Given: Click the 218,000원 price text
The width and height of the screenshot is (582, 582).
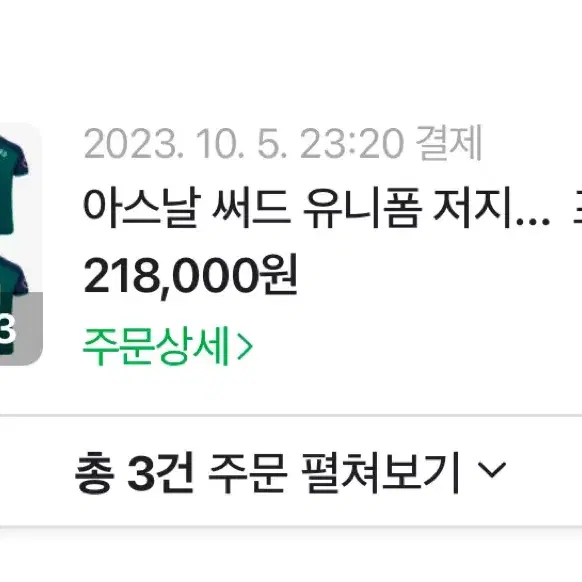Looking at the screenshot, I should pos(190,276).
